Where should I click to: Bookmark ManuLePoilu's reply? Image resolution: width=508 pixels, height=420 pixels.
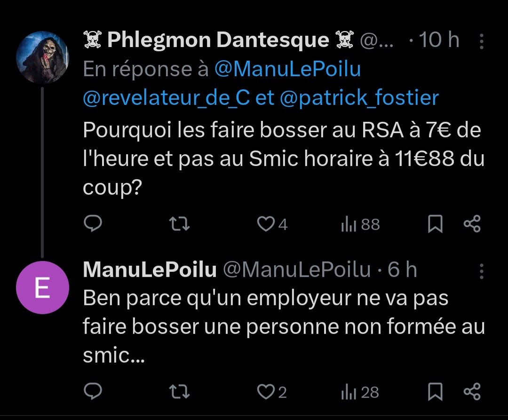pyautogui.click(x=435, y=391)
